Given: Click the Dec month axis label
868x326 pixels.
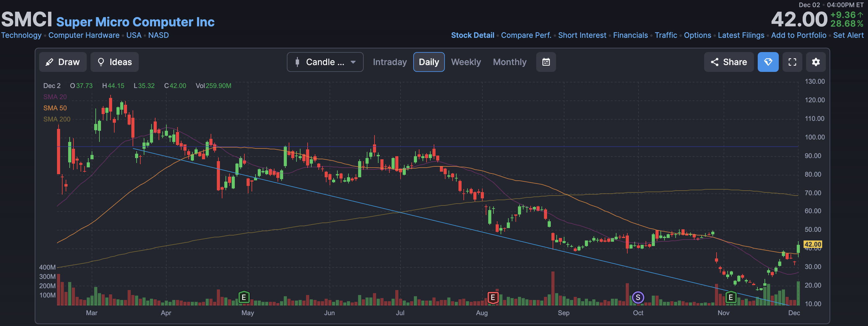Looking at the screenshot, I should 794,312.
